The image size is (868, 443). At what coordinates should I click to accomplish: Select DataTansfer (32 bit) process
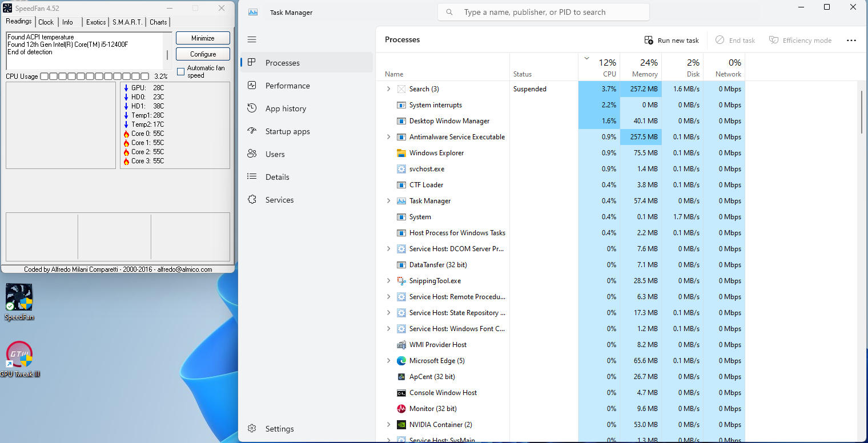pyautogui.click(x=561, y=265)
